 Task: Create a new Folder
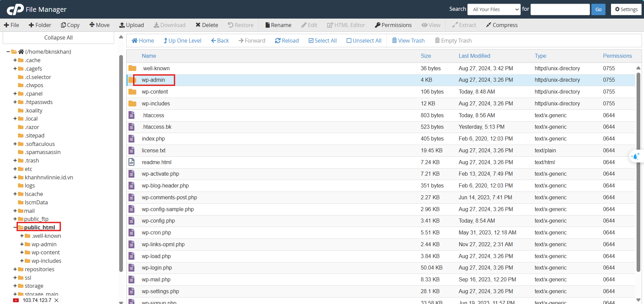[40, 25]
